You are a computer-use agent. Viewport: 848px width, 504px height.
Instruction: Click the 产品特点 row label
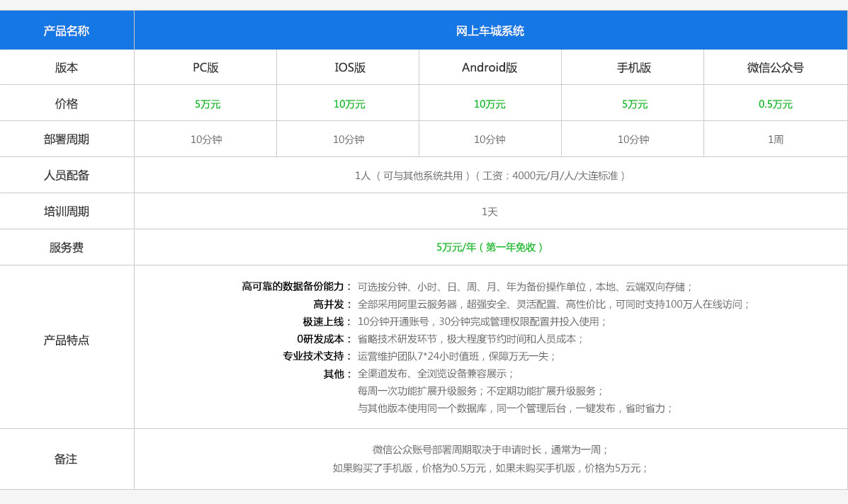67,340
